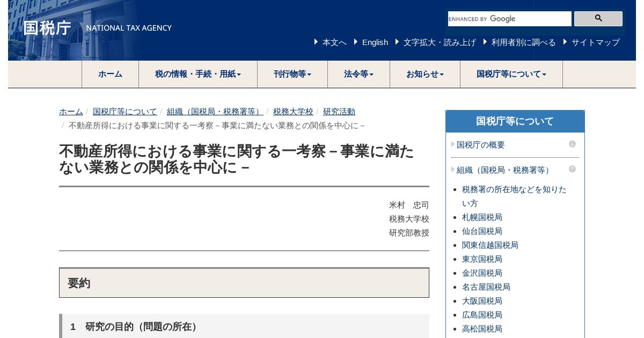The width and height of the screenshot is (644, 338).
Task: Open 税務署の所在地などを知りたい方 link
Action: click(514, 196)
